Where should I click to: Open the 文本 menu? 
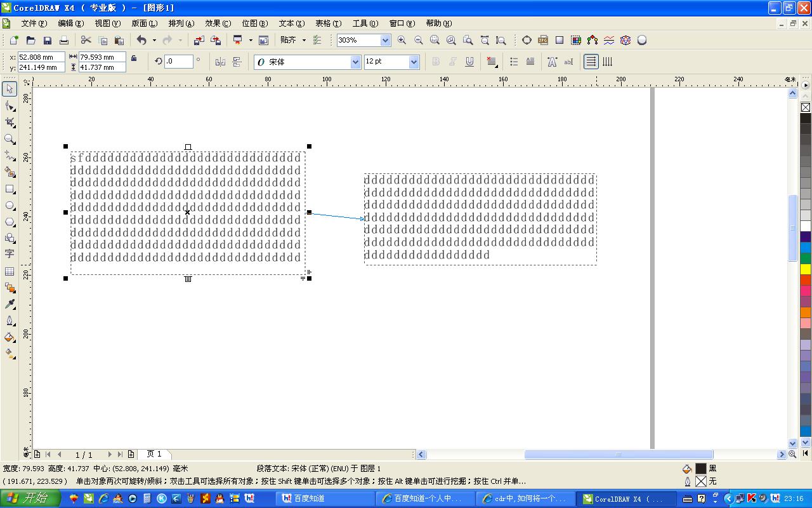tap(291, 23)
